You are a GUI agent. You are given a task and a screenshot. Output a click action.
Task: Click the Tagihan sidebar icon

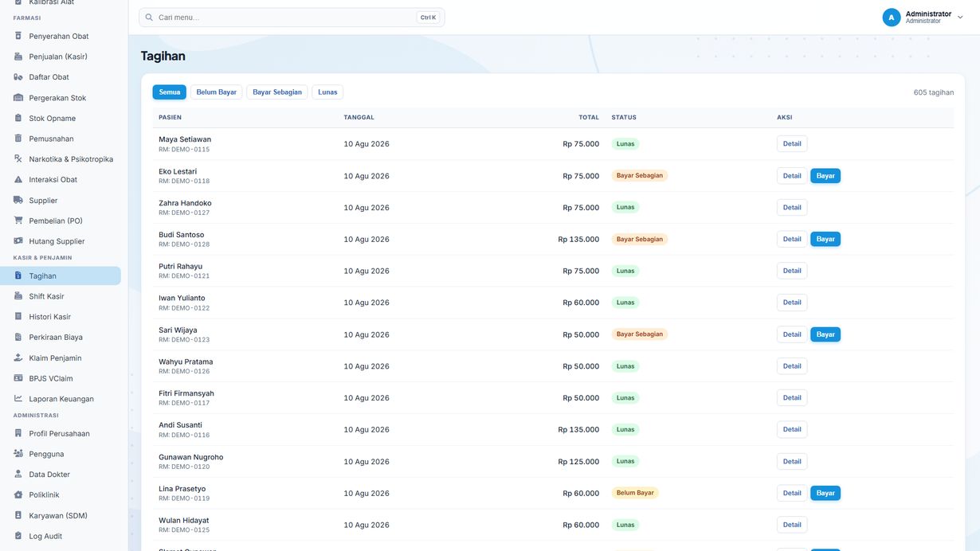(18, 275)
